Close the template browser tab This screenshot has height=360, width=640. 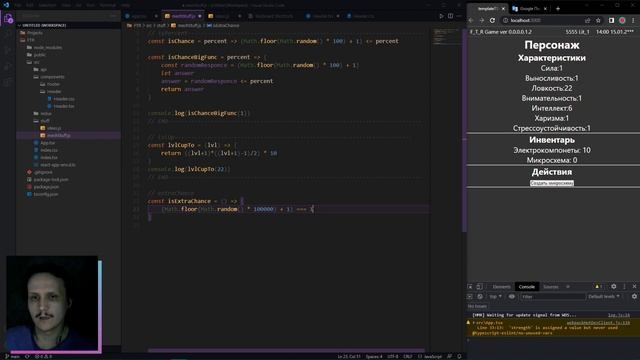pyautogui.click(x=503, y=9)
